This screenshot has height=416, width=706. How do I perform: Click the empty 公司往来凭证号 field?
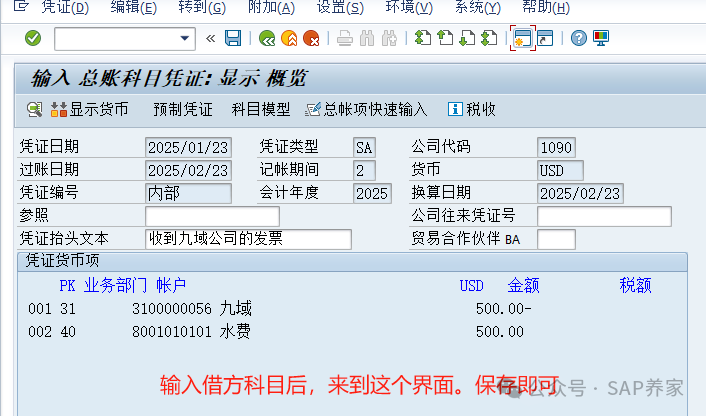pyautogui.click(x=604, y=216)
